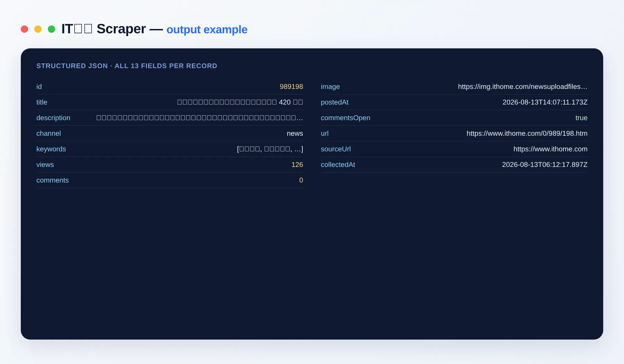Click the 'views' field label
The image size is (624, 364).
(45, 165)
